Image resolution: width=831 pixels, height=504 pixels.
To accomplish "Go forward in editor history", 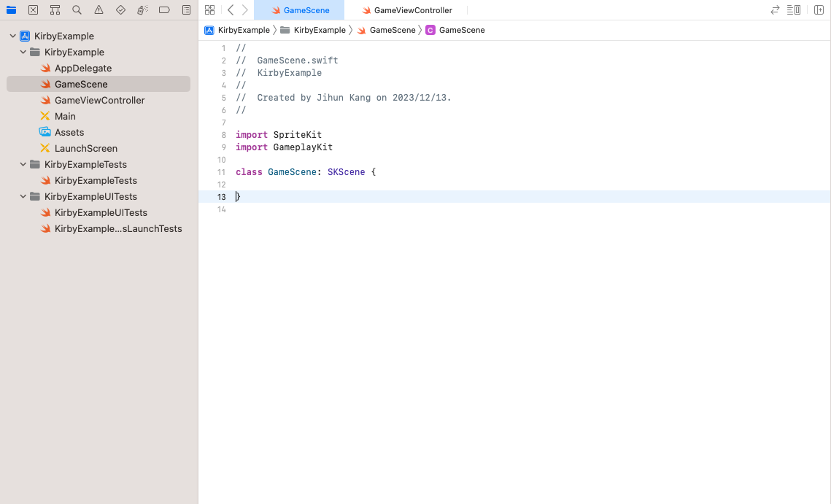I will 245,10.
